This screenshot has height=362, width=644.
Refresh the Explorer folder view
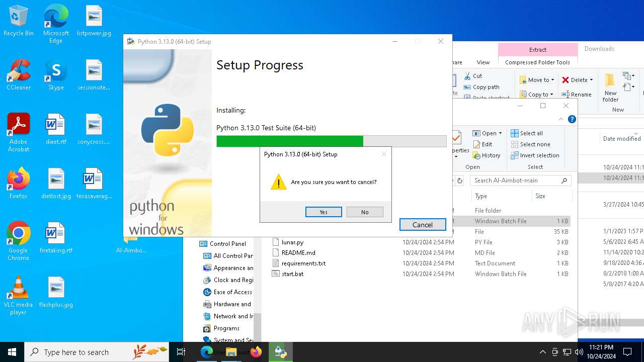[x=460, y=180]
